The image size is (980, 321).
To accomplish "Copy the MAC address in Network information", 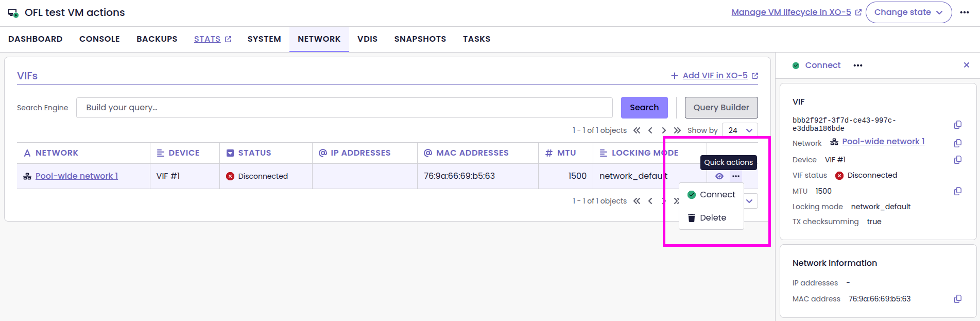I will coord(957,299).
